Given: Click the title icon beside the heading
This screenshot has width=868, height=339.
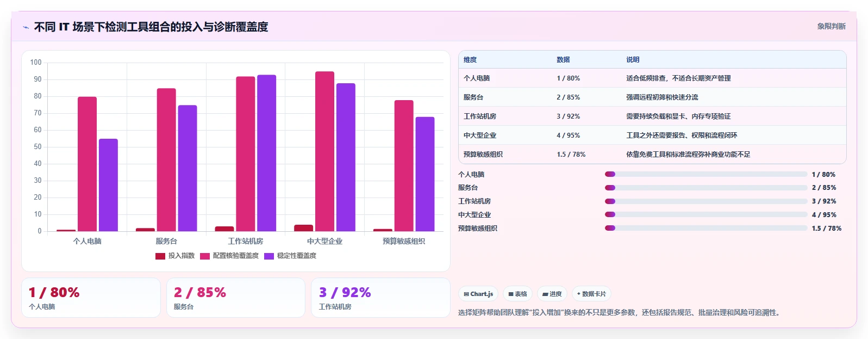Looking at the screenshot, I should pos(26,27).
